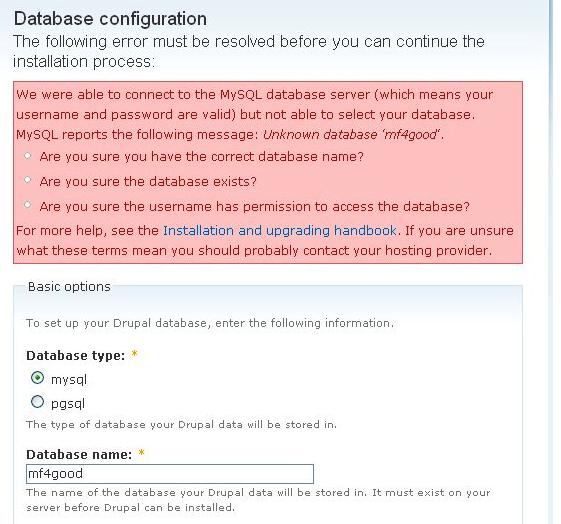Select the mysql radio button
This screenshot has width=561, height=524.
tap(37, 378)
